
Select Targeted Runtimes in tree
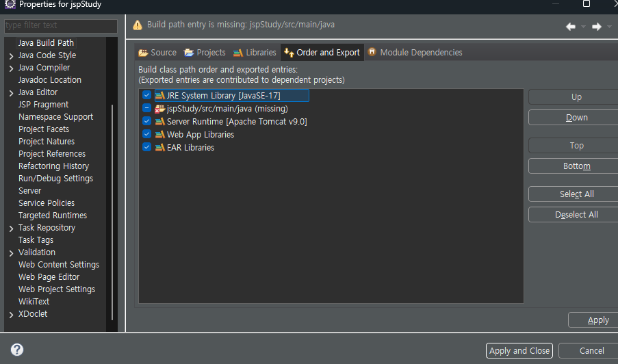(53, 215)
